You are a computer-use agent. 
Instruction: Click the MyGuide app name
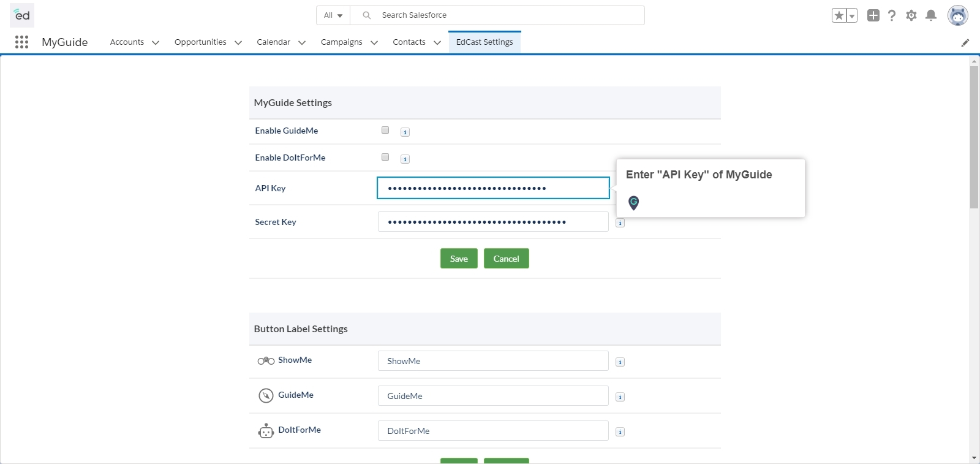click(x=65, y=42)
